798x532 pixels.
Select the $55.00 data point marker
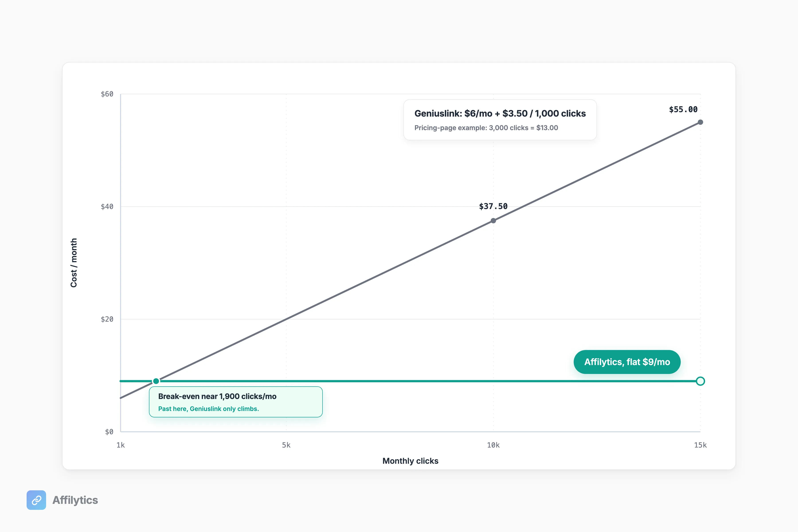click(x=700, y=122)
